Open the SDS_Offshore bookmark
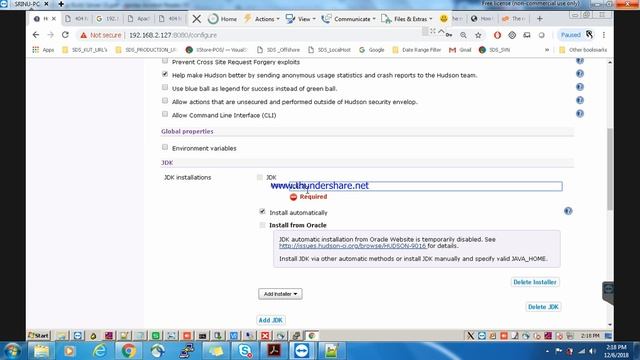The height and width of the screenshot is (360, 640). pyautogui.click(x=278, y=50)
